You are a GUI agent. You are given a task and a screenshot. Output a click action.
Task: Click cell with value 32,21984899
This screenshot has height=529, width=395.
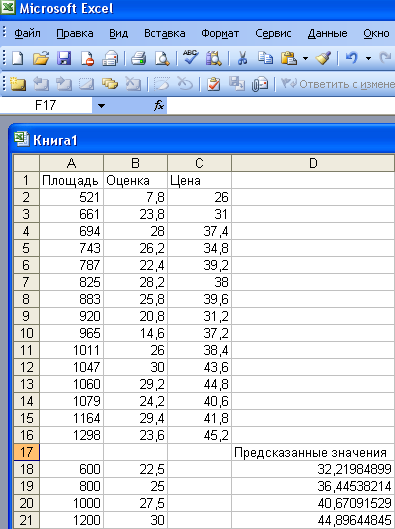pyautogui.click(x=313, y=469)
